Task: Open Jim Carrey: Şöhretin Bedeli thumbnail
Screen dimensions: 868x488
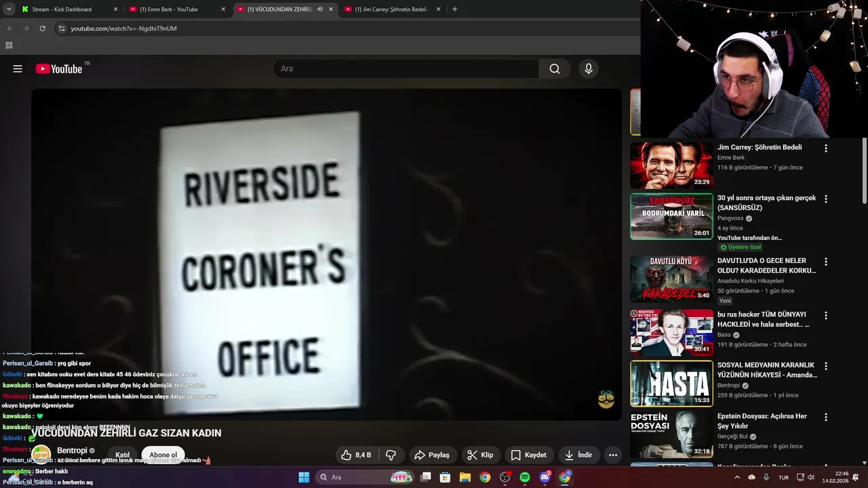Action: pos(671,165)
